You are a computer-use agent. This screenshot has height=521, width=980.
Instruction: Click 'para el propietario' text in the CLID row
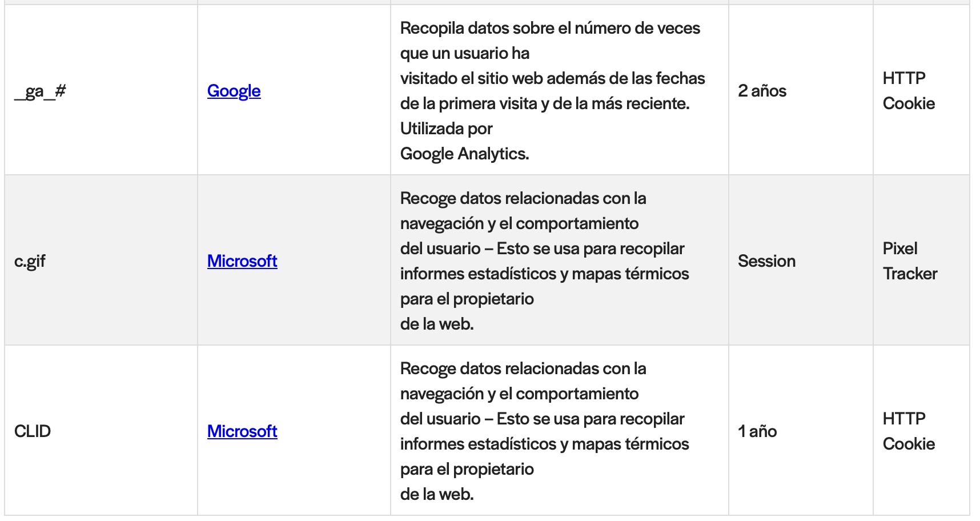[467, 469]
